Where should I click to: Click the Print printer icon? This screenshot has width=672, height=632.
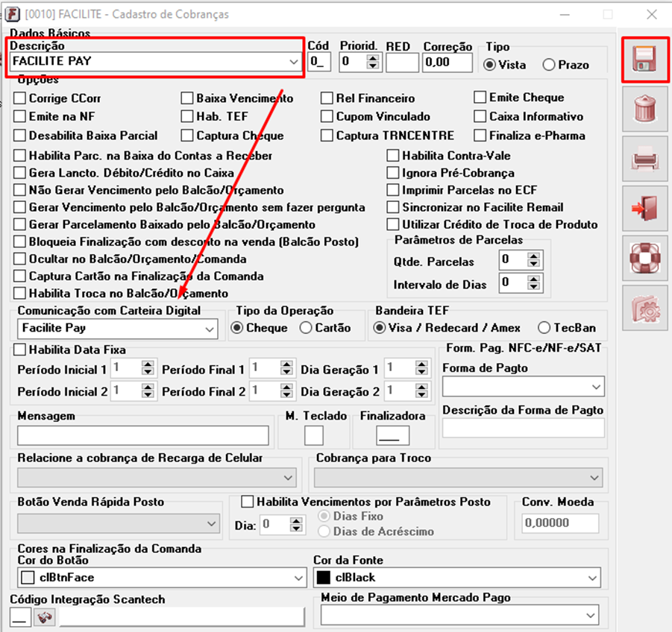pos(645,159)
